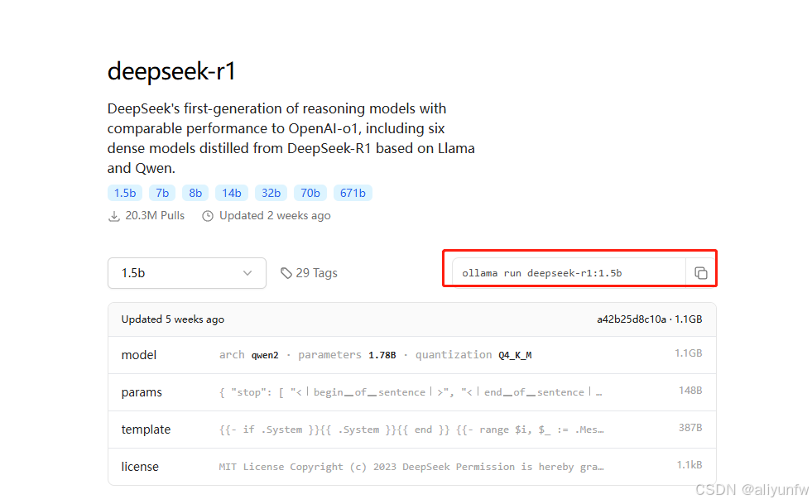This screenshot has height=504, width=812.
Task: Select the 7b size tag
Action: [x=162, y=193]
